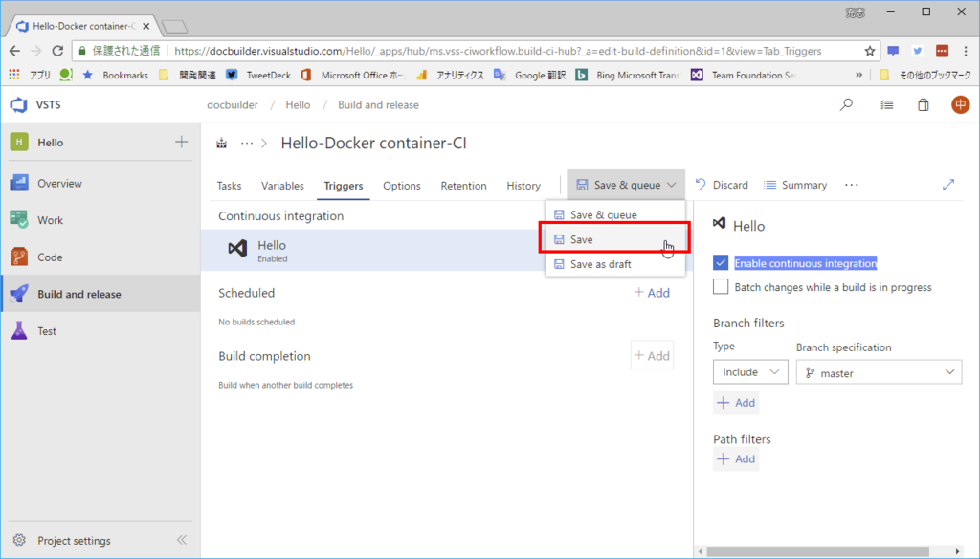
Task: Open Build and release hub
Action: click(x=100, y=294)
